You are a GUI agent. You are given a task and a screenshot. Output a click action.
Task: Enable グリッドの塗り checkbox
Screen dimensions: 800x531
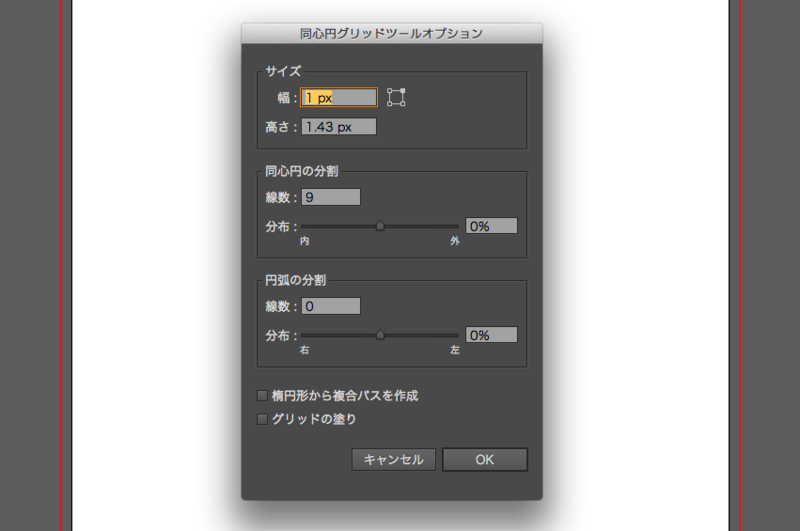[262, 419]
